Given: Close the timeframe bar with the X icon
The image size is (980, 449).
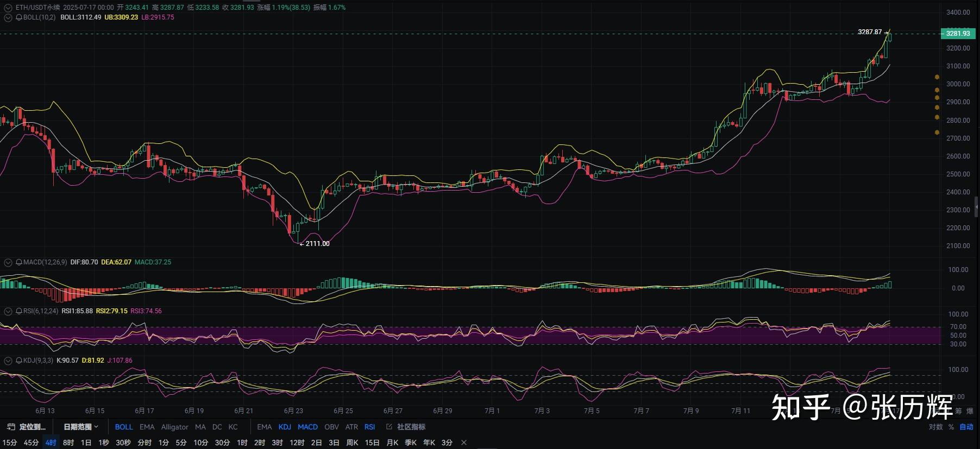Looking at the screenshot, I should pos(463,442).
